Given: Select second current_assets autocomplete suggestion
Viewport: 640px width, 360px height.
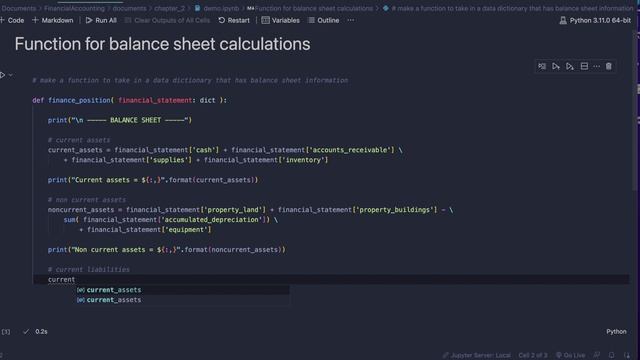Looking at the screenshot, I should tap(182, 300).
